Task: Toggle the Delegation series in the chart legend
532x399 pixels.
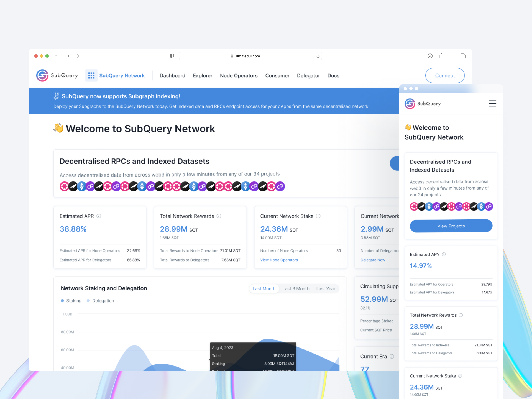Action: click(100, 301)
